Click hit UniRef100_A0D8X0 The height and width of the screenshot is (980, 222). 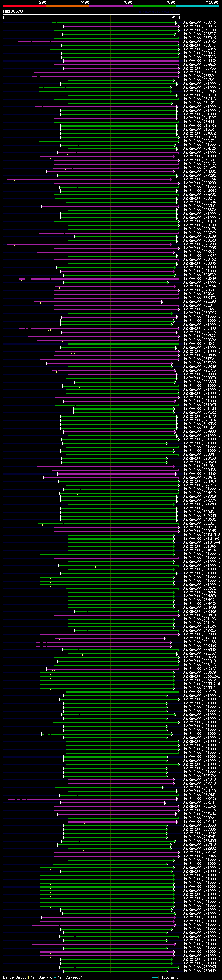point(199,60)
